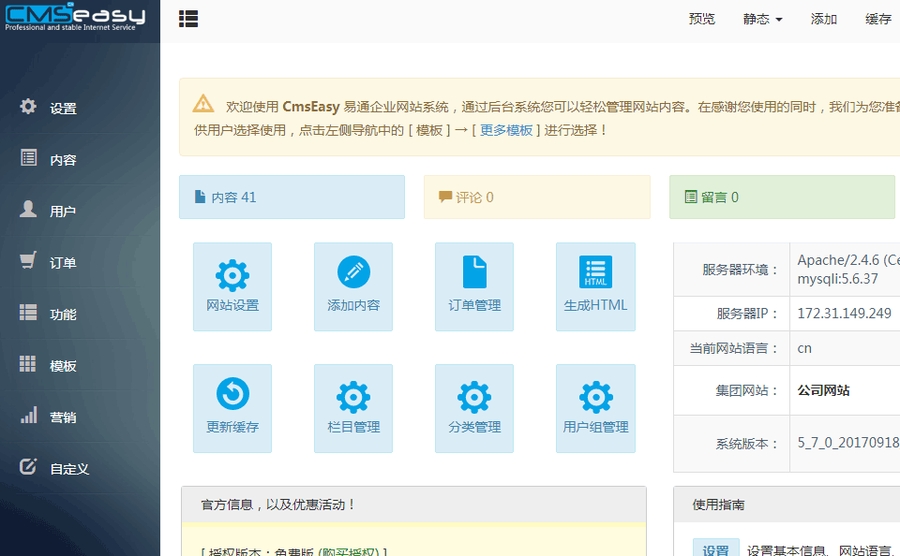Open the 模板 sidebar menu

click(x=62, y=366)
